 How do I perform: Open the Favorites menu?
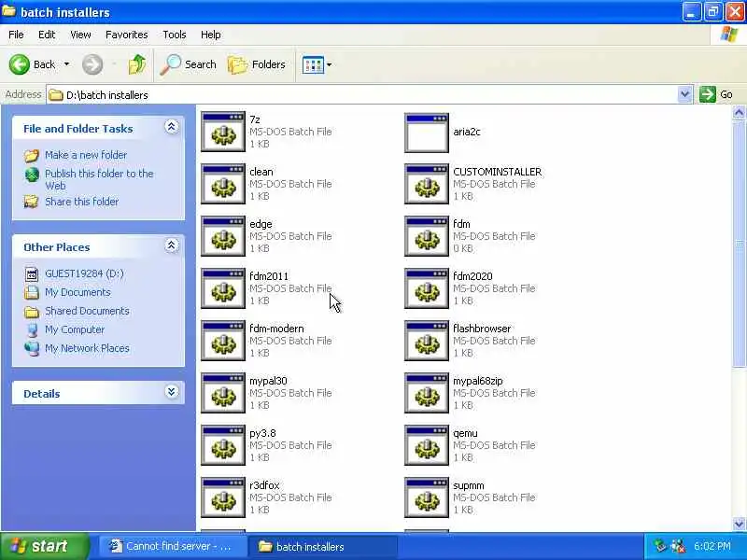(x=127, y=35)
